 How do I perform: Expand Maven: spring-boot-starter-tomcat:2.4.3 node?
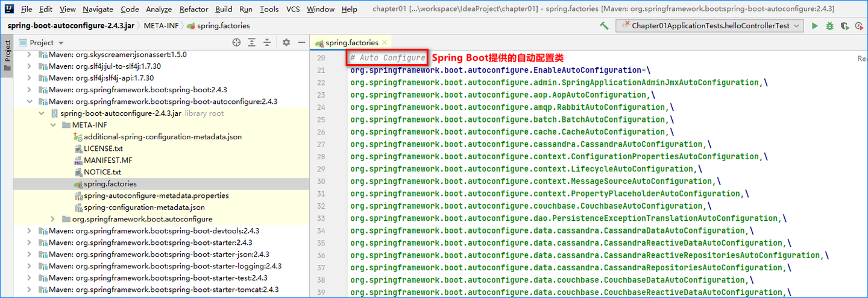pyautogui.click(x=29, y=290)
